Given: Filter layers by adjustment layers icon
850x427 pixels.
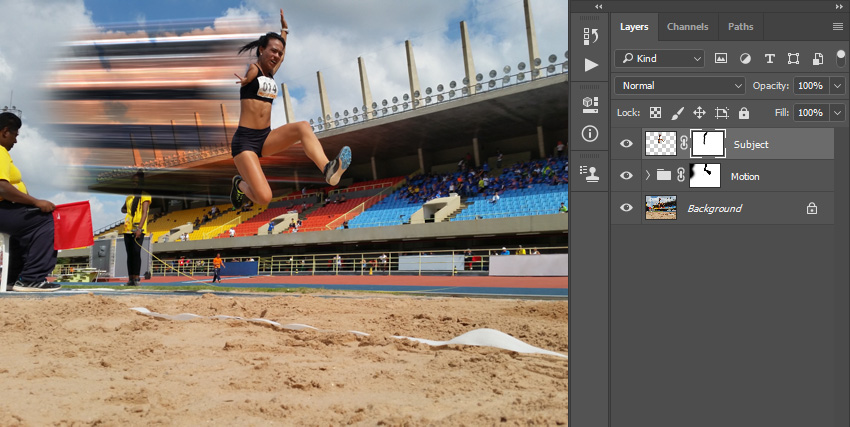Looking at the screenshot, I should click(x=745, y=59).
